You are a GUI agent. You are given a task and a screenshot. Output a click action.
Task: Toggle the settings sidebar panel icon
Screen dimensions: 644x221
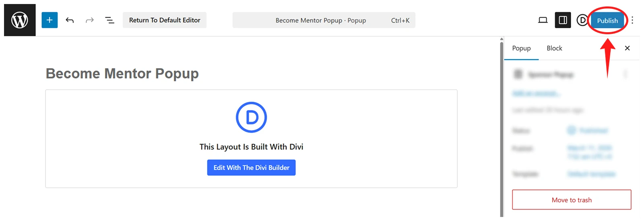(563, 20)
